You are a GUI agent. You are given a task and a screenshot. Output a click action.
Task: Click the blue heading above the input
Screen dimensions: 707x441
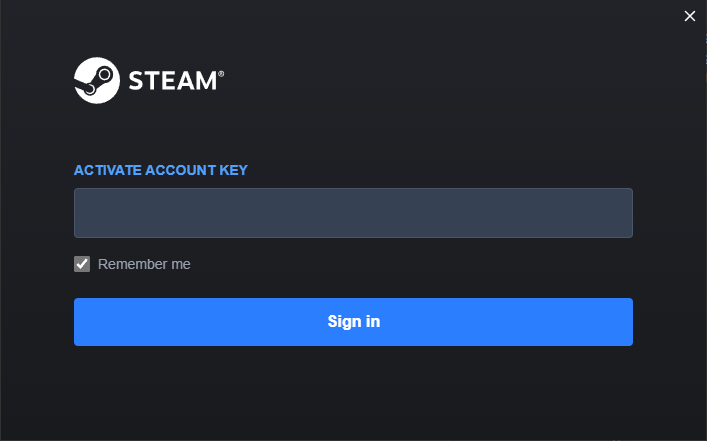point(161,170)
